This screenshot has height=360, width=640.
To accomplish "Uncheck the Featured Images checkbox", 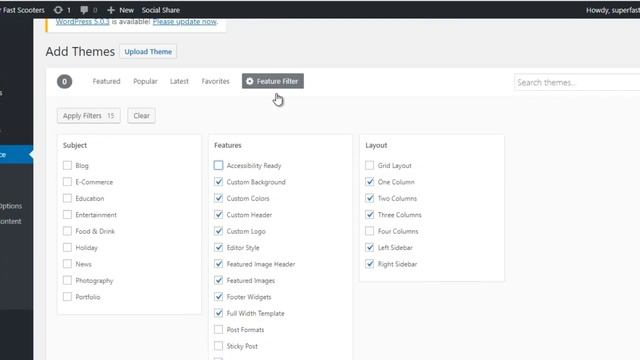I will point(218,280).
